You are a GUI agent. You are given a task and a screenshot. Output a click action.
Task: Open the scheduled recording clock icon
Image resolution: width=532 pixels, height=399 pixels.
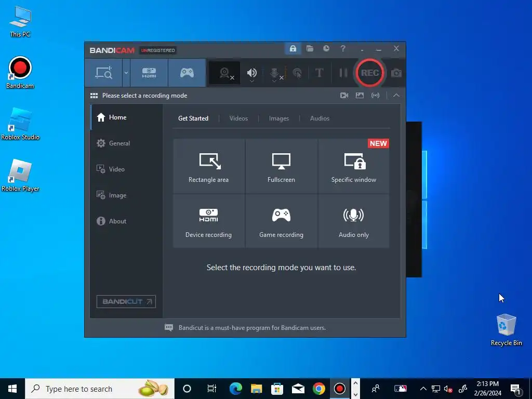326,48
